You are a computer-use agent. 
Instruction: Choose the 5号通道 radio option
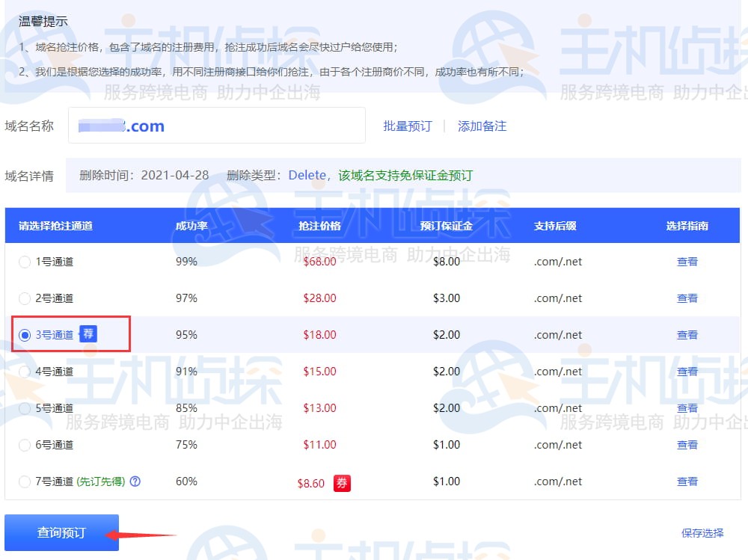tap(25, 408)
